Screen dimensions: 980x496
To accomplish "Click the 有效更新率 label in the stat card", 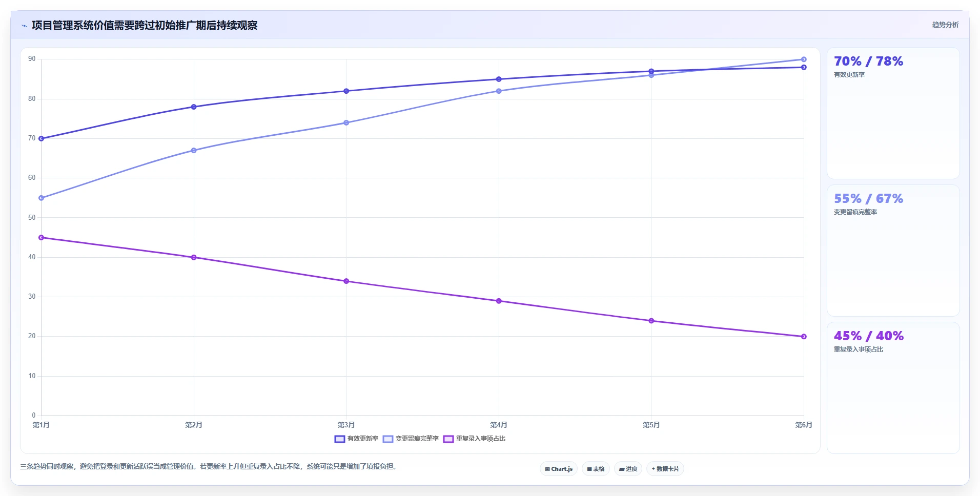I will 849,75.
